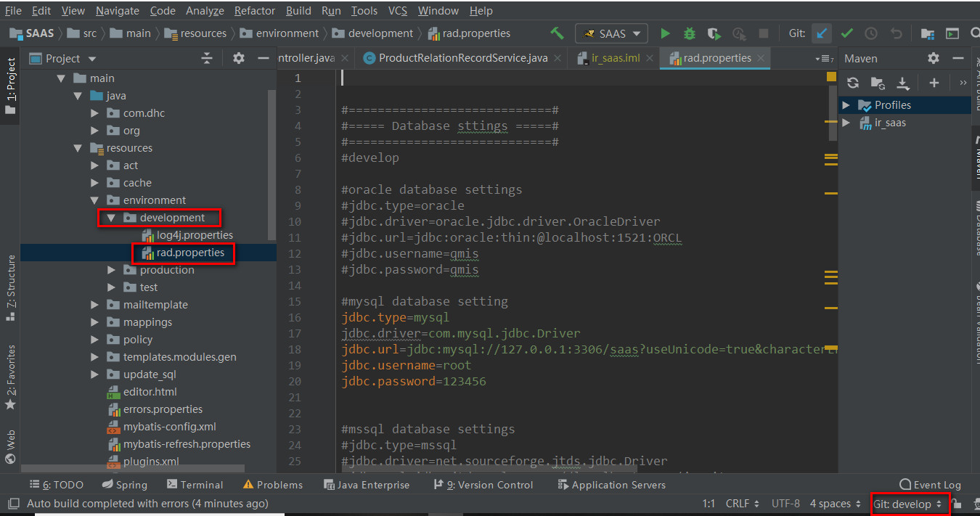Reload all Maven projects with refresh icon
The image size is (980, 516).
point(852,83)
